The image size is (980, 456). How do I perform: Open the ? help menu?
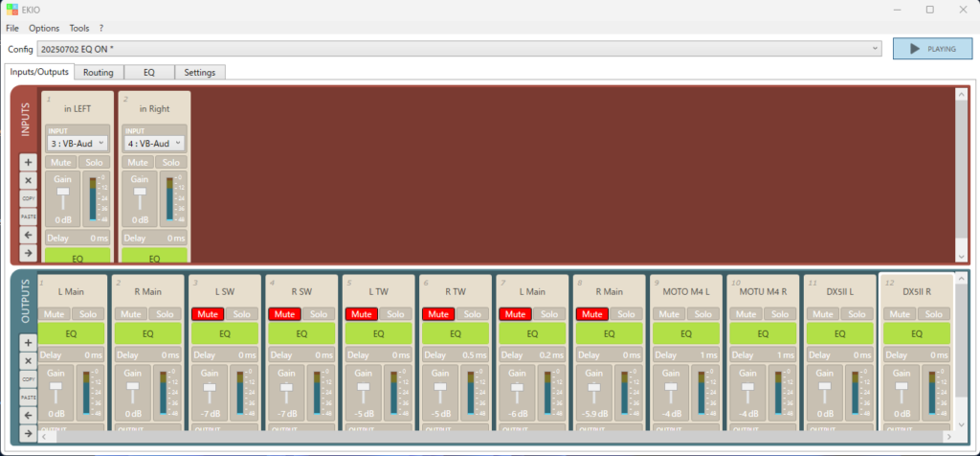pos(101,28)
